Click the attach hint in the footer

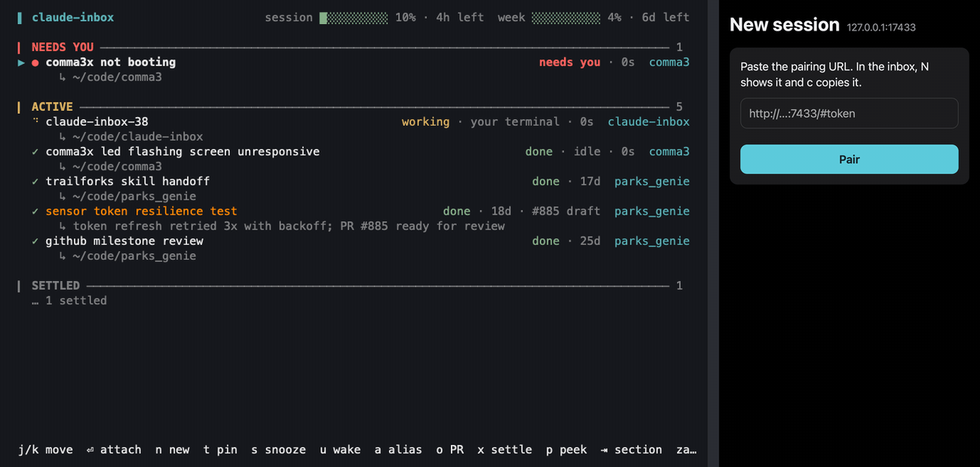[114, 450]
